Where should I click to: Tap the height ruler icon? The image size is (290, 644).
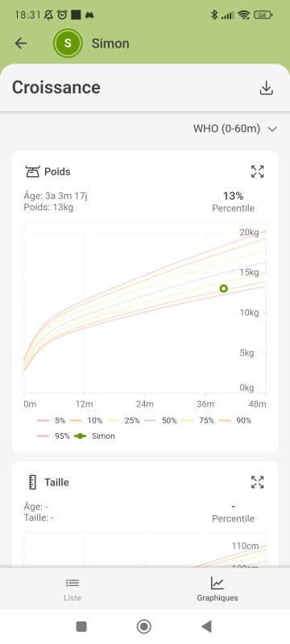tap(32, 482)
